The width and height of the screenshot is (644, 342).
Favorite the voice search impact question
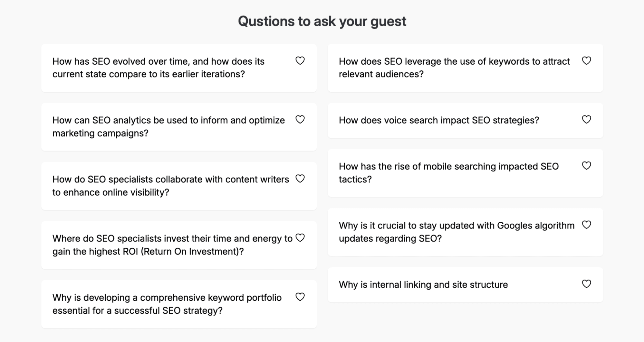(586, 119)
